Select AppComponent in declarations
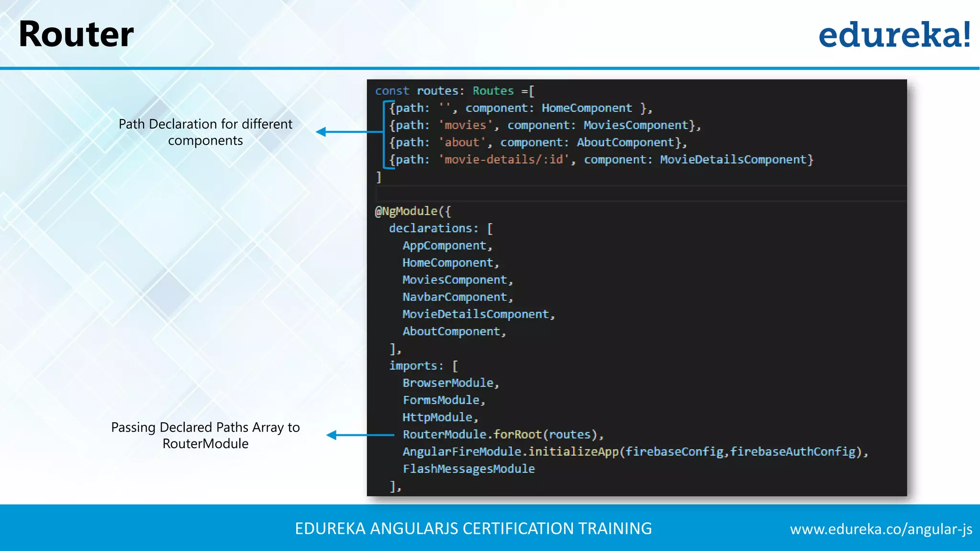Image resolution: width=980 pixels, height=551 pixels. 447,246
